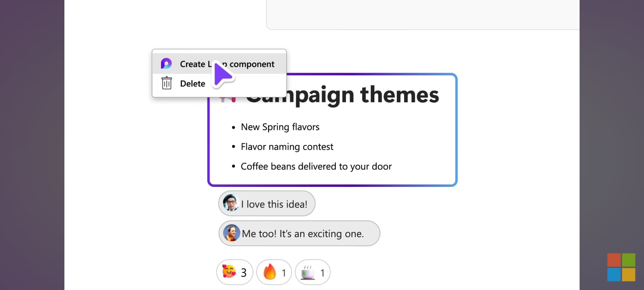Select Create Loop component from the menu
This screenshot has height=290, width=644.
[x=227, y=64]
